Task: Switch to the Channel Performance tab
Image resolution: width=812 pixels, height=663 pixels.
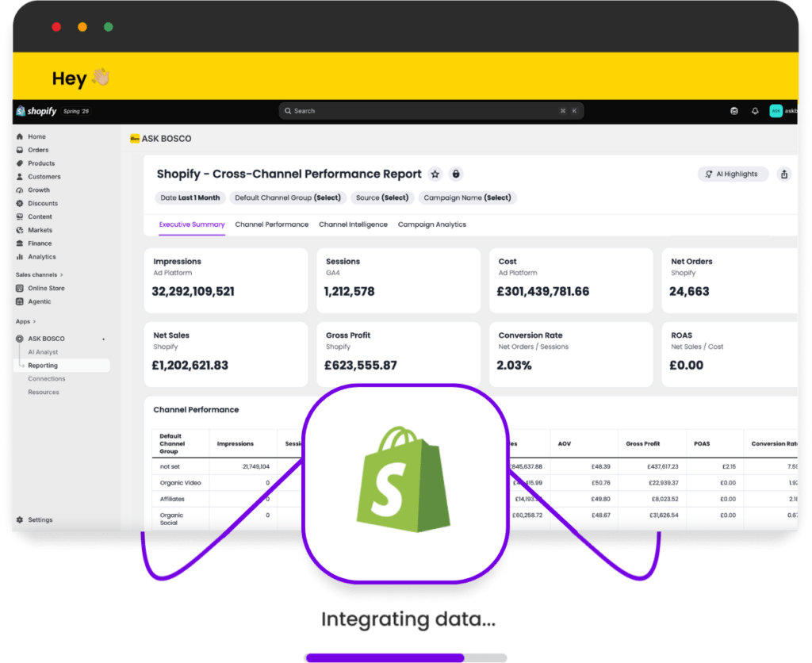Action: click(271, 224)
